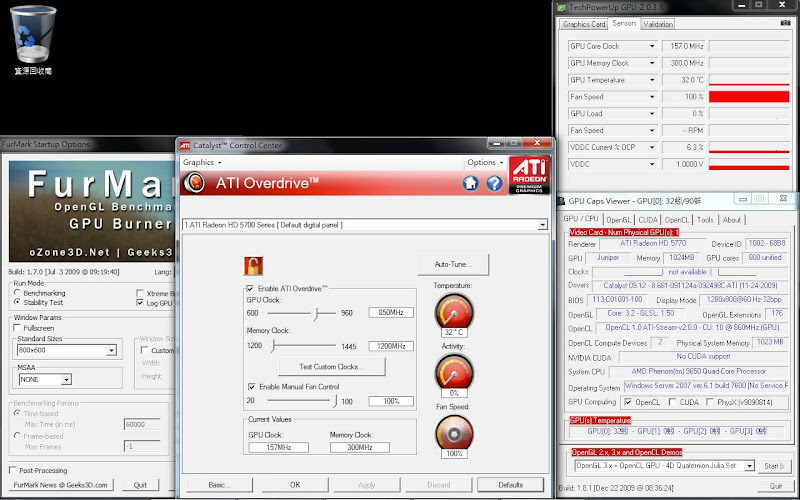Click the GPU Clock slider handle
Viewport: 800px width, 500px height.
pos(316,313)
